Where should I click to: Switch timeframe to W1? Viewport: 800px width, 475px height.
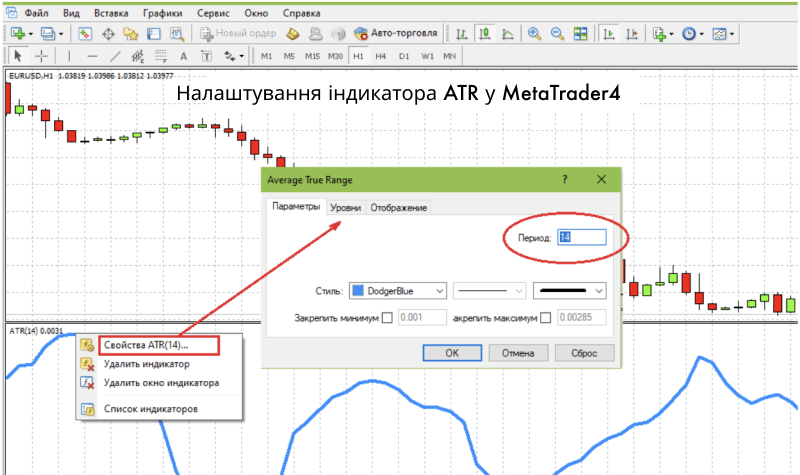pyautogui.click(x=428, y=56)
